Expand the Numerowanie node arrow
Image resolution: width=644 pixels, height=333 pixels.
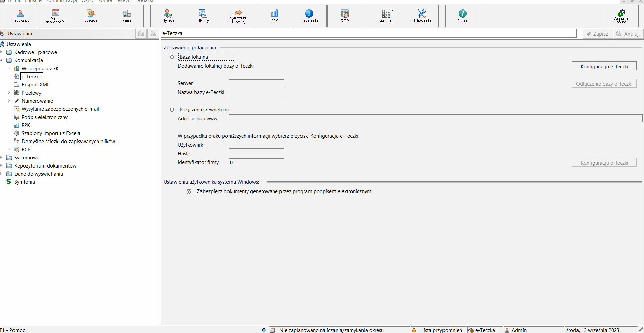click(9, 101)
